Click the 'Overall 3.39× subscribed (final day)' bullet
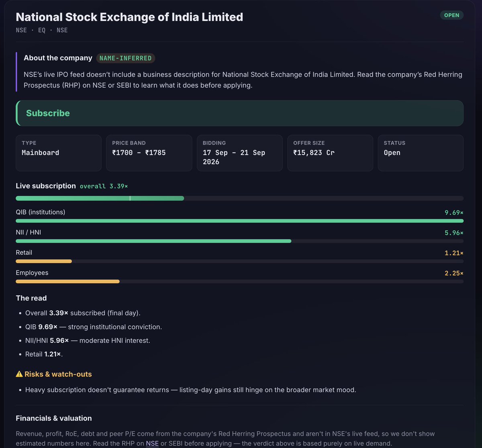This screenshot has height=448, width=482. click(x=83, y=313)
